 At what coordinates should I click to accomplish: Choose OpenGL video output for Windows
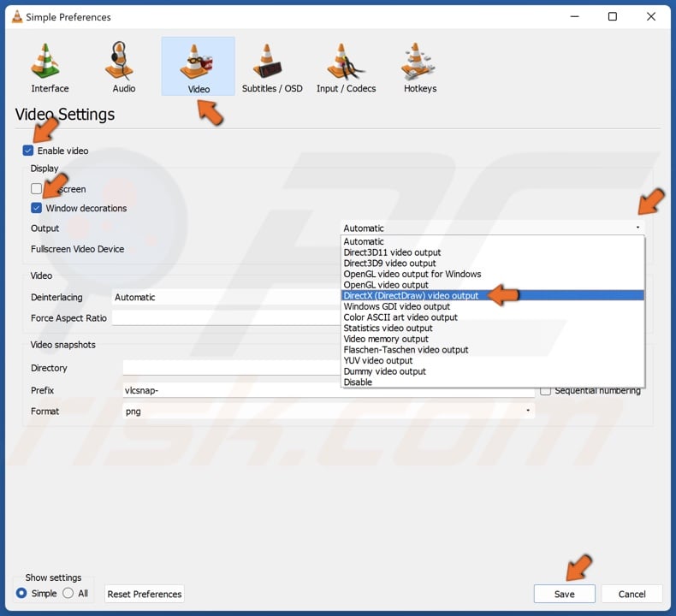pyautogui.click(x=493, y=274)
